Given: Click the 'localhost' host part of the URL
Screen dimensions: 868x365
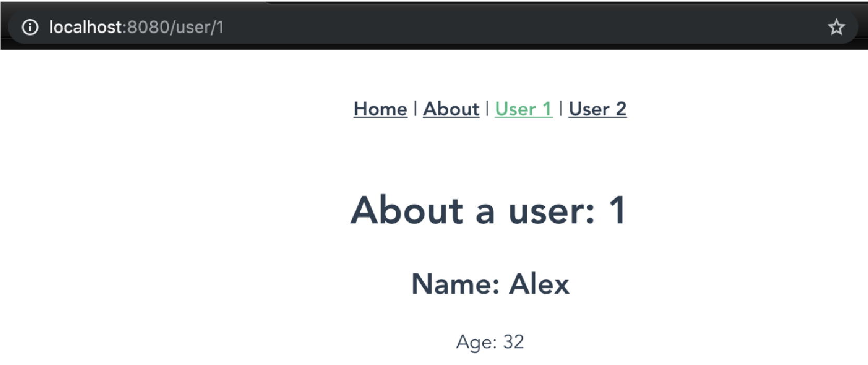Looking at the screenshot, I should (85, 27).
